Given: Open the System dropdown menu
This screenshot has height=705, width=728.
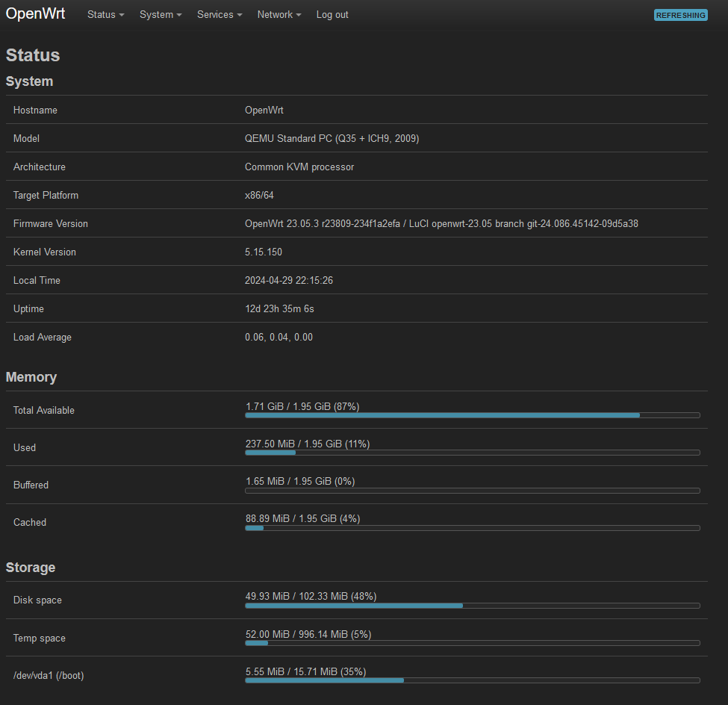Looking at the screenshot, I should [160, 14].
